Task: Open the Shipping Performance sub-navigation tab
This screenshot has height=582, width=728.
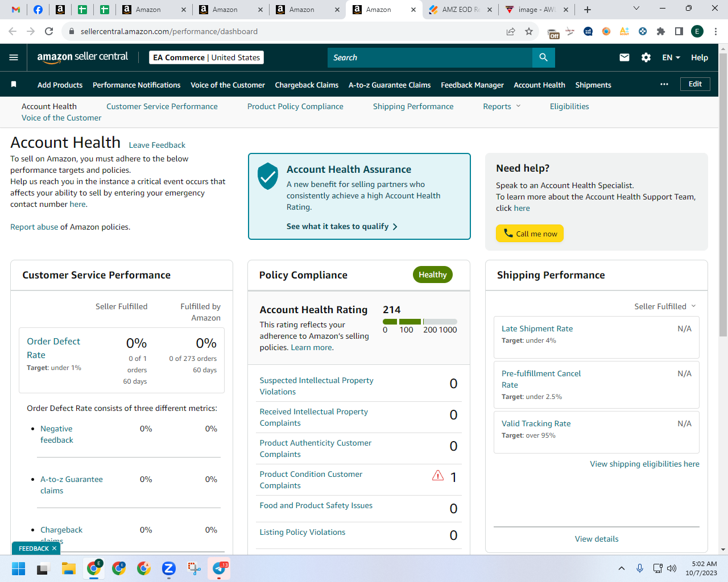Action: (413, 106)
